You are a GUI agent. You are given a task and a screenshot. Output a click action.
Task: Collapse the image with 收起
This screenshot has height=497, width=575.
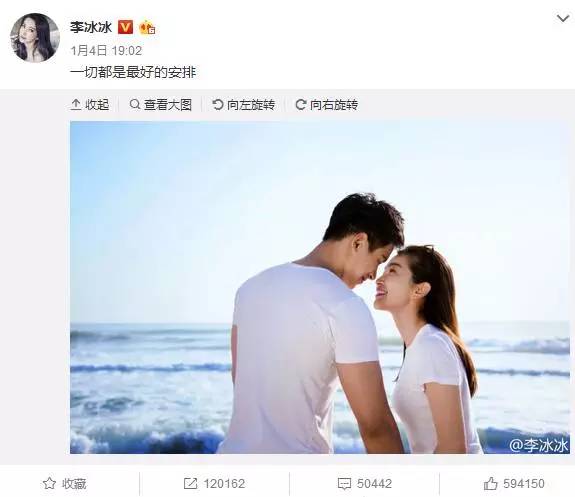click(x=90, y=105)
